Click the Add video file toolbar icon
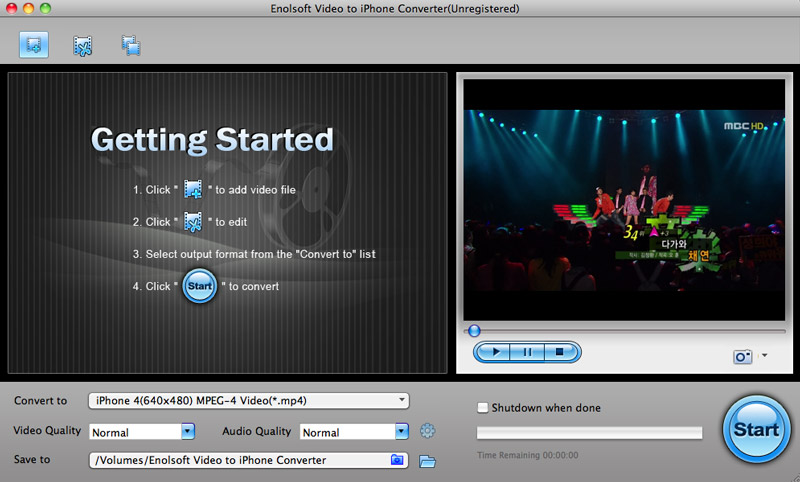The height and width of the screenshot is (482, 800). coord(34,45)
